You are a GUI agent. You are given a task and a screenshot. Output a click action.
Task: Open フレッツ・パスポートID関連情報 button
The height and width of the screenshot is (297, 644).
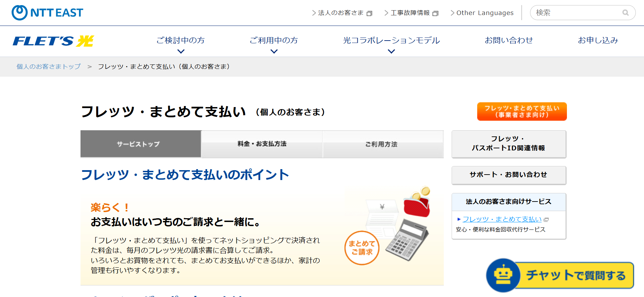pos(509,144)
